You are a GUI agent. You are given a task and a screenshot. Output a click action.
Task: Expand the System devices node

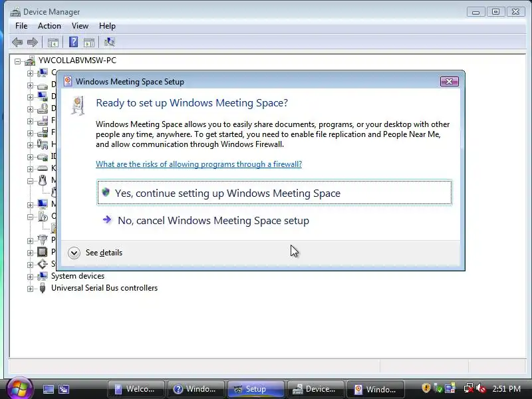tap(30, 277)
